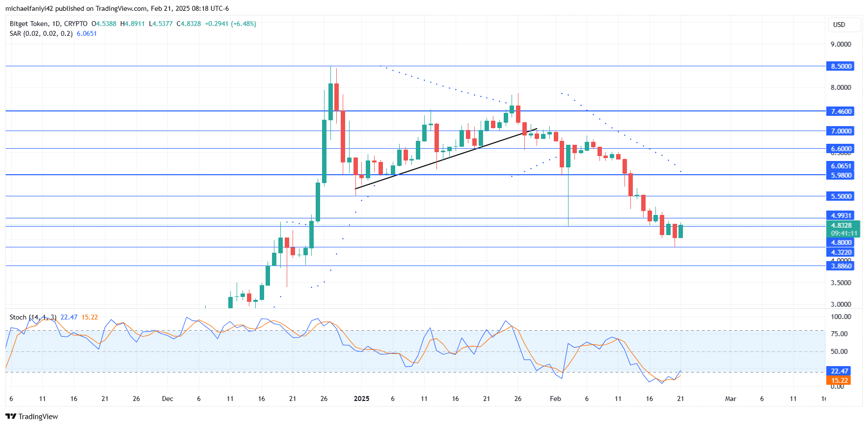The height and width of the screenshot is (426, 868).
Task: Click the change value +0.2941 (+6.48%)
Action: click(x=231, y=24)
